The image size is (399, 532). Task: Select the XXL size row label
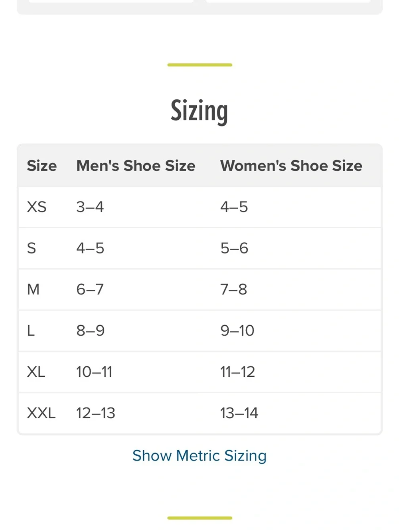[x=41, y=413]
